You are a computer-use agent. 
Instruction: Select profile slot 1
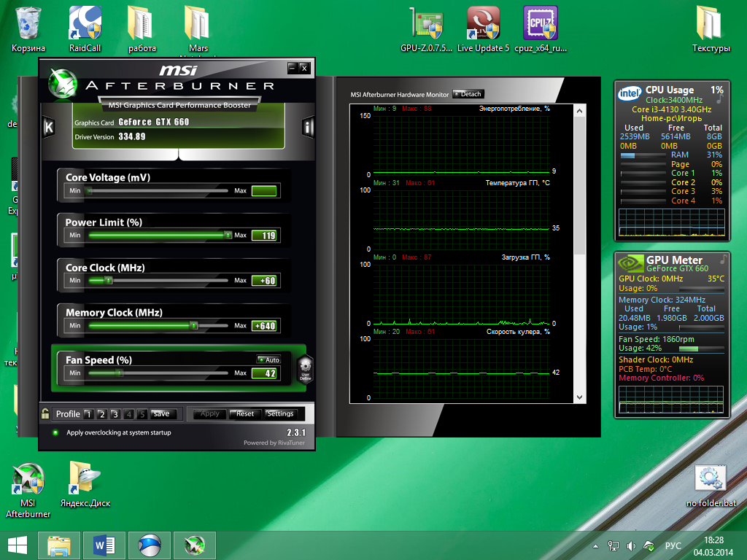[88, 414]
